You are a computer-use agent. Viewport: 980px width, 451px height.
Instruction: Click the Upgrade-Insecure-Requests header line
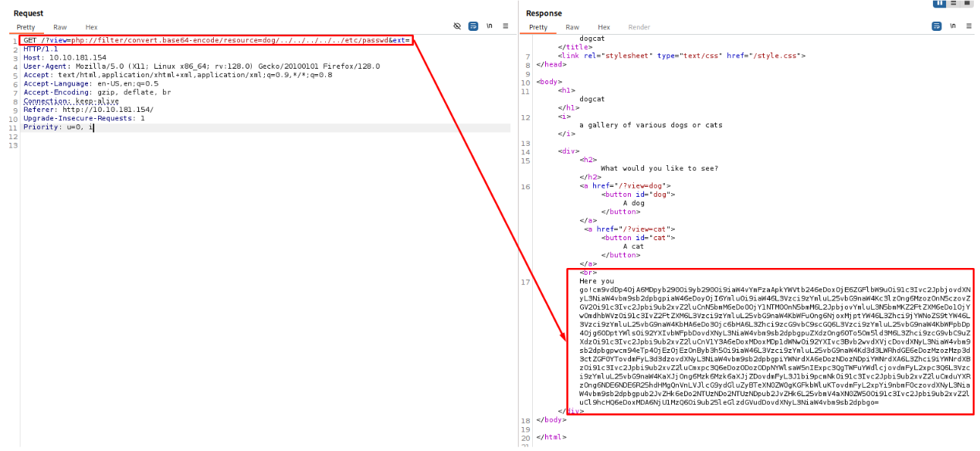(x=84, y=118)
